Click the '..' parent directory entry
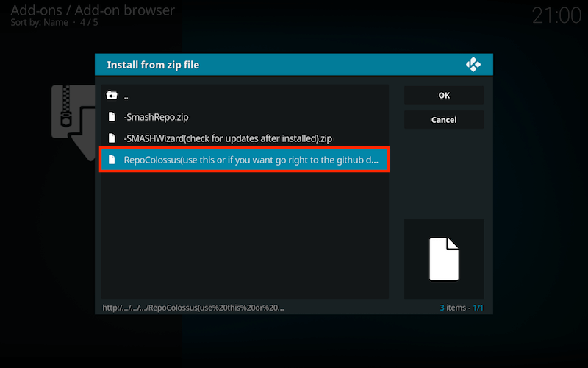The width and height of the screenshot is (588, 368). pos(245,96)
